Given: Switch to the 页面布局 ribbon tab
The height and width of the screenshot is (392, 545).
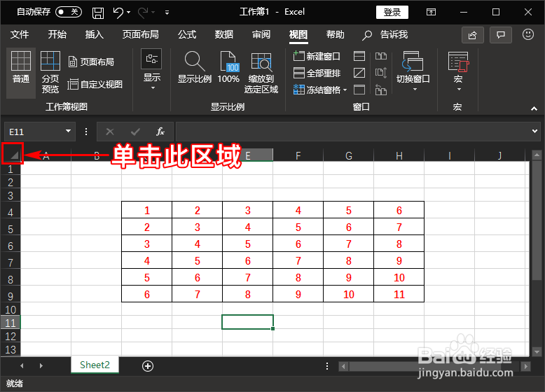Looking at the screenshot, I should (140, 34).
